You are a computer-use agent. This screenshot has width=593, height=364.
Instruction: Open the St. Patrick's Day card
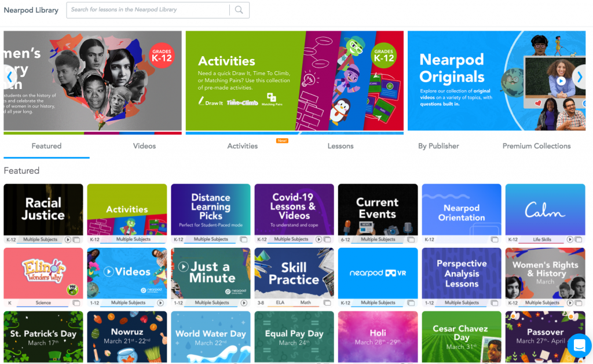pyautogui.click(x=43, y=337)
